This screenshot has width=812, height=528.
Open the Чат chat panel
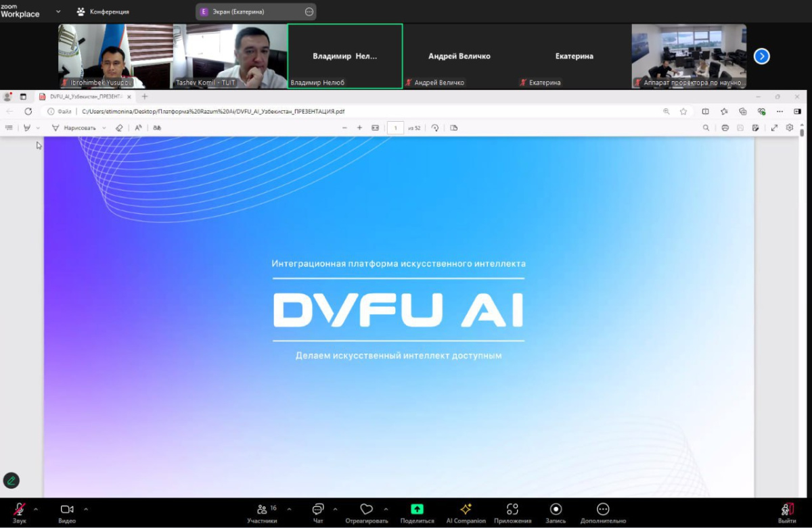coord(318,513)
